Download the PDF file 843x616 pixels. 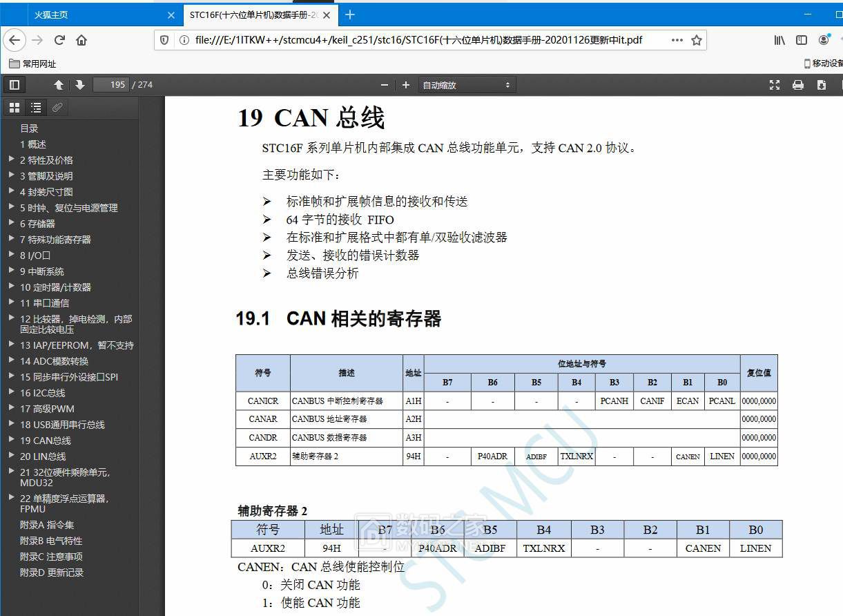pyautogui.click(x=822, y=84)
